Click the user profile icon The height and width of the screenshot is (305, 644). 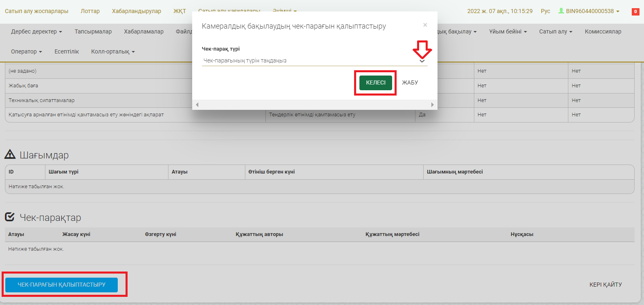pyautogui.click(x=561, y=11)
